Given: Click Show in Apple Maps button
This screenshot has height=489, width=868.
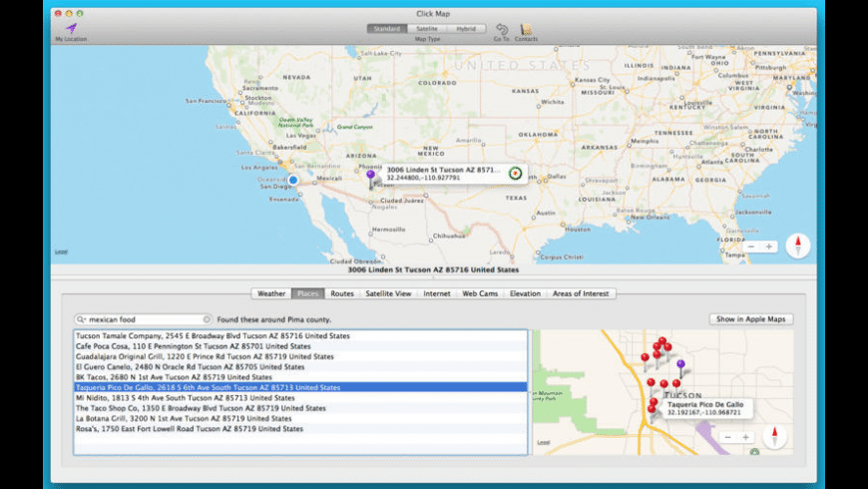Looking at the screenshot, I should click(x=750, y=319).
